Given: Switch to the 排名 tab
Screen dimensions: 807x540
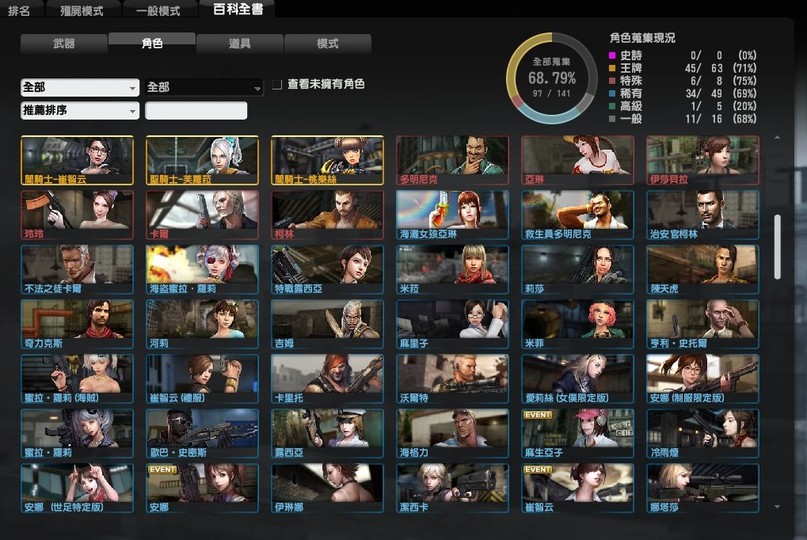Looking at the screenshot, I should 21,10.
